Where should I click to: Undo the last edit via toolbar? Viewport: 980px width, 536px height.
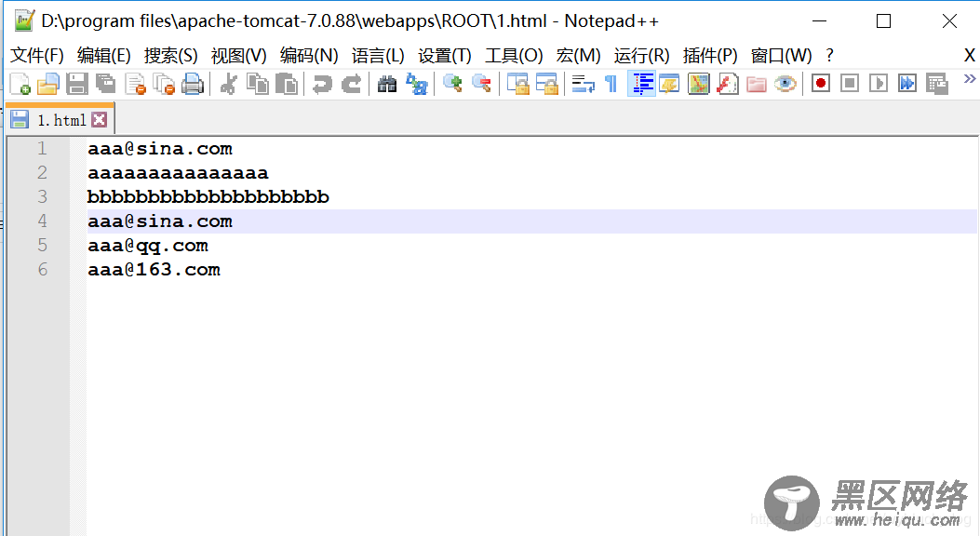(323, 84)
